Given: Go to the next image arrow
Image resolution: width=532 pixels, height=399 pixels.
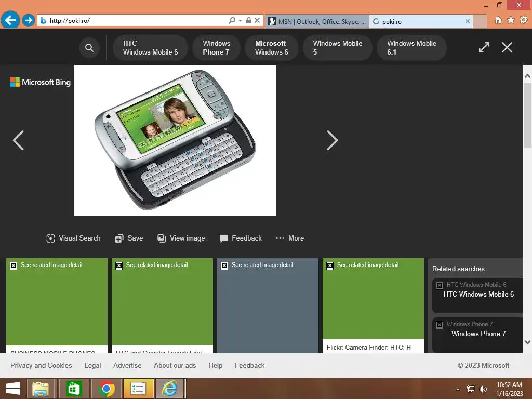Looking at the screenshot, I should (x=332, y=140).
